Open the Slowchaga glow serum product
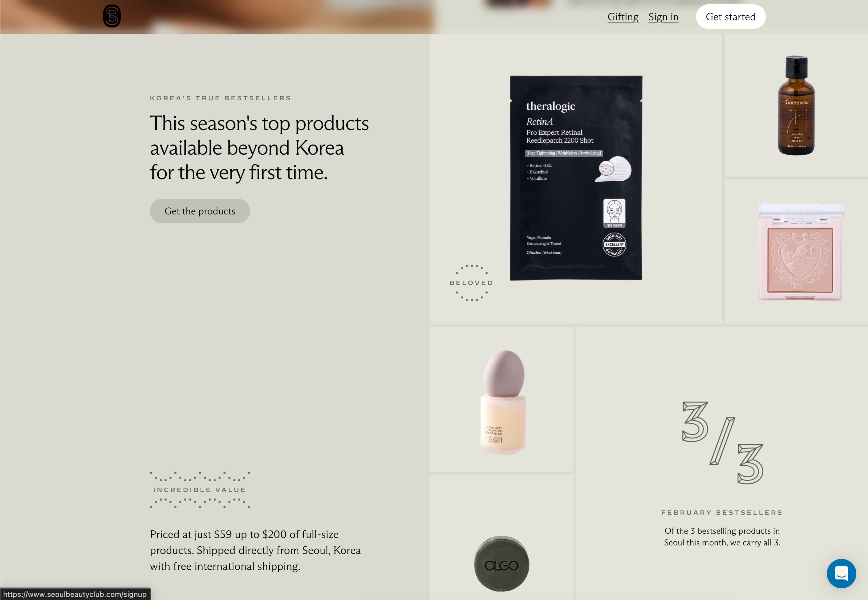The image size is (868, 600). pos(503,402)
